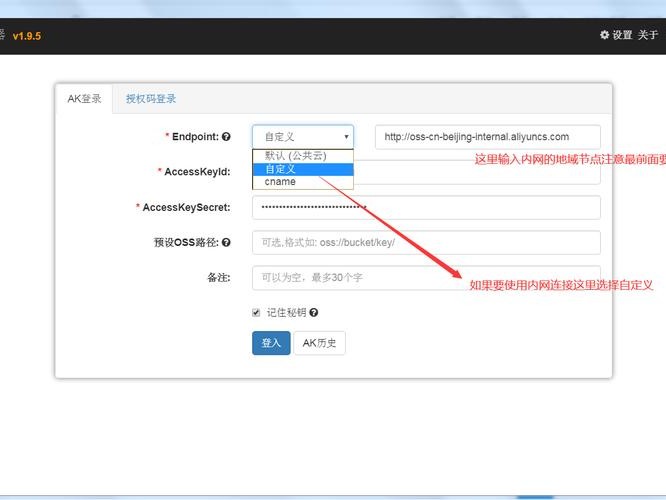Click the 设置 text in the header
This screenshot has height=500, width=666.
coord(622,35)
